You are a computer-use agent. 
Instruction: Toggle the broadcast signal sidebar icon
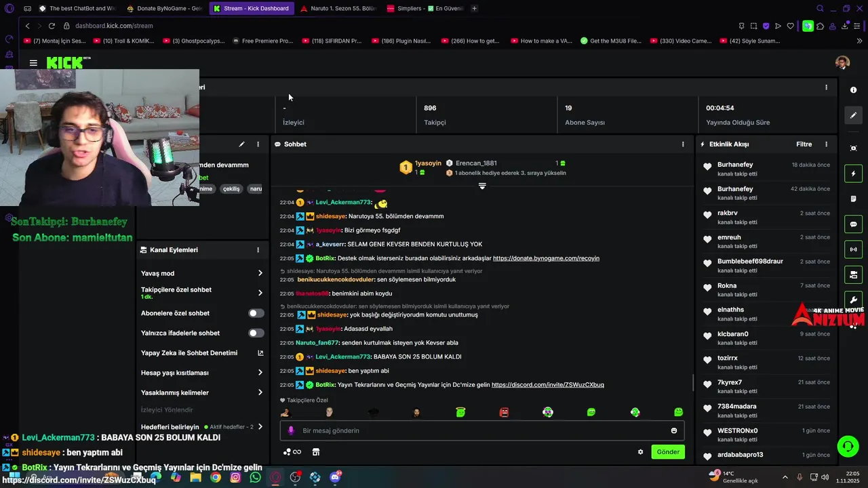(853, 249)
